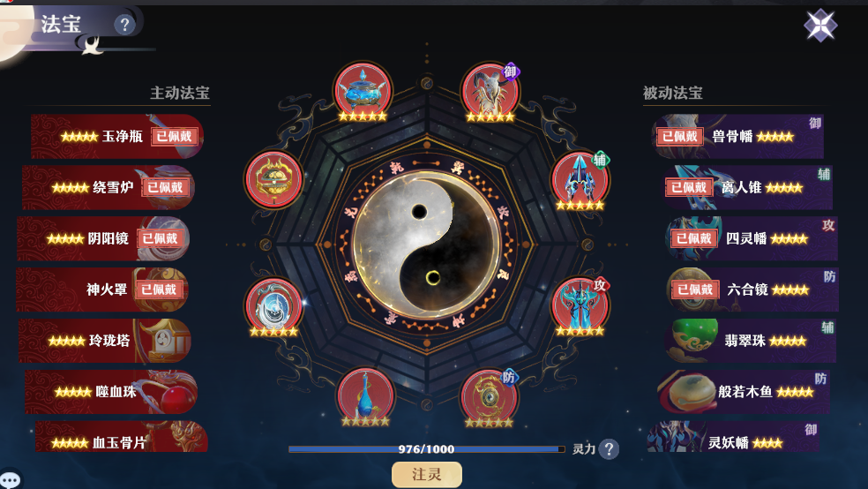The width and height of the screenshot is (868, 489).
Task: Toggle equipped status of 六合镜
Action: 695,290
